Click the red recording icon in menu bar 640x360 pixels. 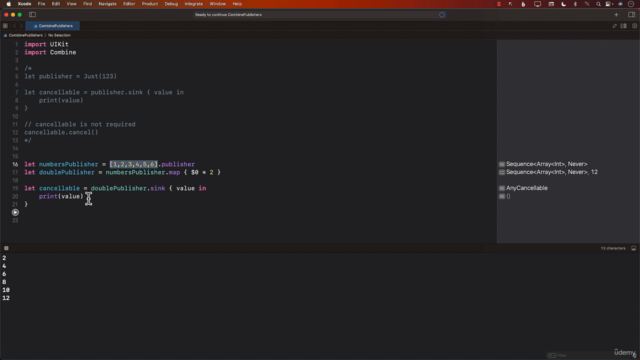tap(499, 4)
